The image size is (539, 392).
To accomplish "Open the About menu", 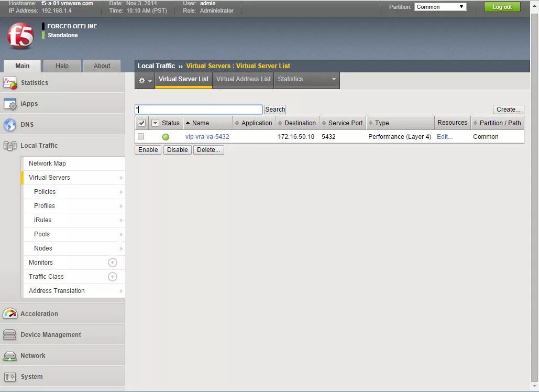I will tap(102, 66).
